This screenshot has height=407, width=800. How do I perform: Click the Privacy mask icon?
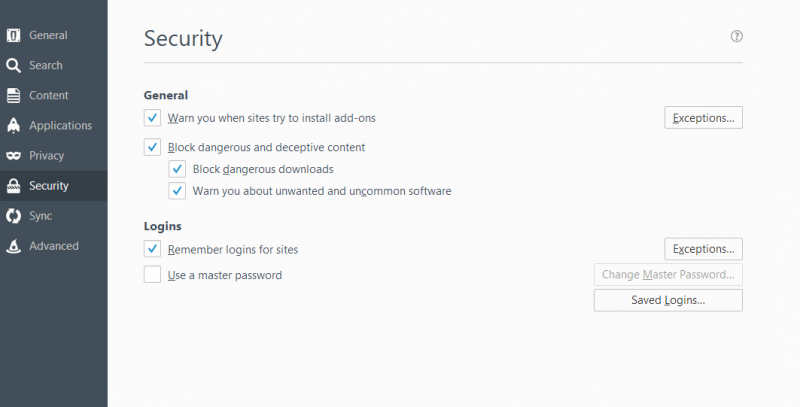13,156
